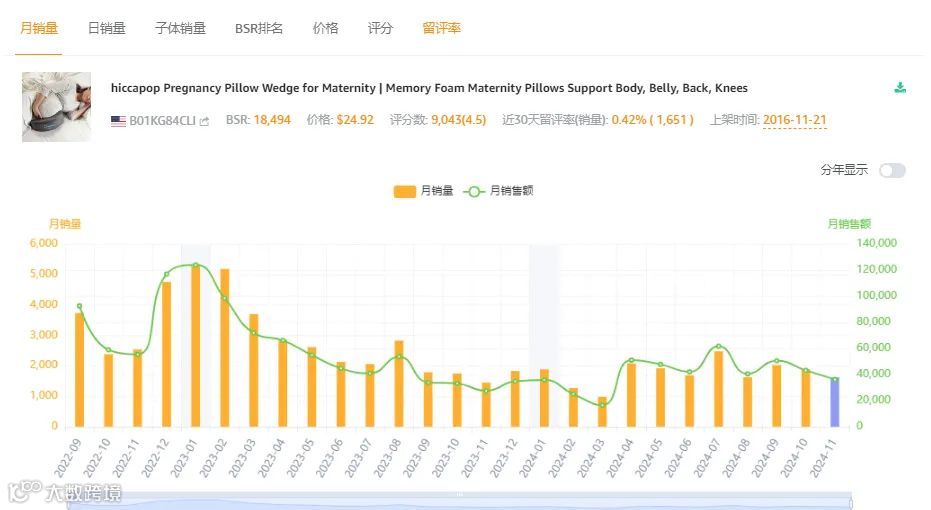The image size is (931, 510).
Task: Click the data zoom slider below chart
Action: pos(460,501)
